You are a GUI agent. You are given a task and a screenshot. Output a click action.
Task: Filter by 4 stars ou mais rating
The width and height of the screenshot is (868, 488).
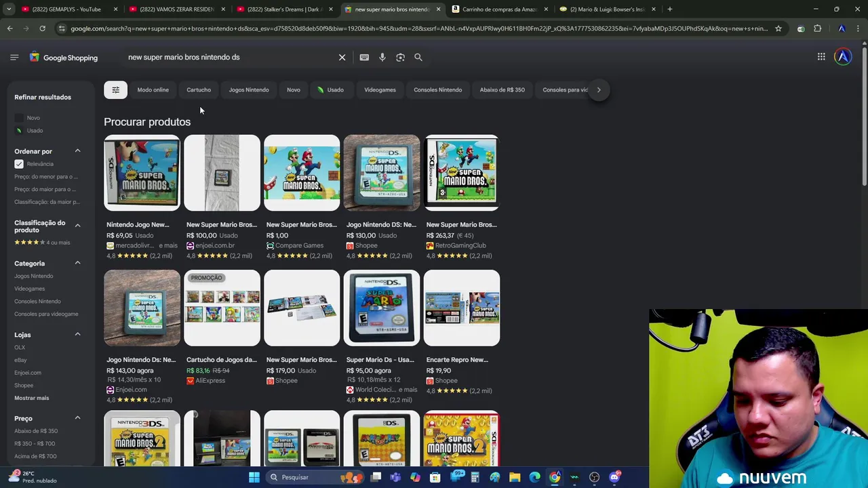(42, 242)
